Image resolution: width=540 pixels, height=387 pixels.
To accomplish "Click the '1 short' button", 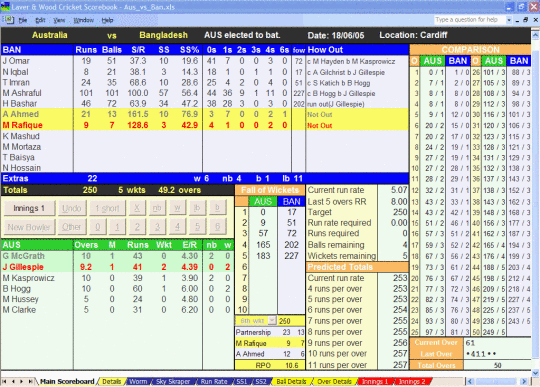I will tap(107, 208).
